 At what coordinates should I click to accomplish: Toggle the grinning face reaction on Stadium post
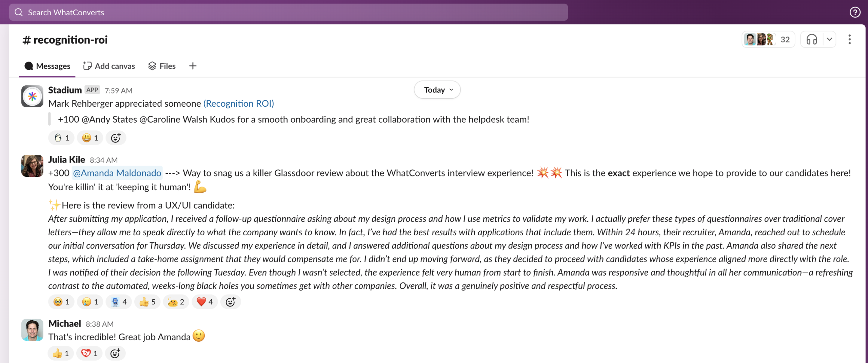(90, 138)
